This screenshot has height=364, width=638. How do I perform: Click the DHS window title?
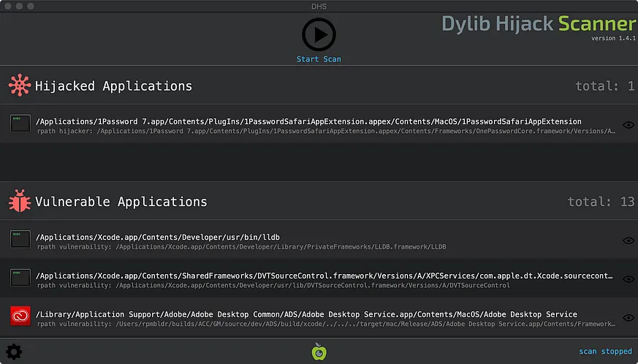pos(319,6)
